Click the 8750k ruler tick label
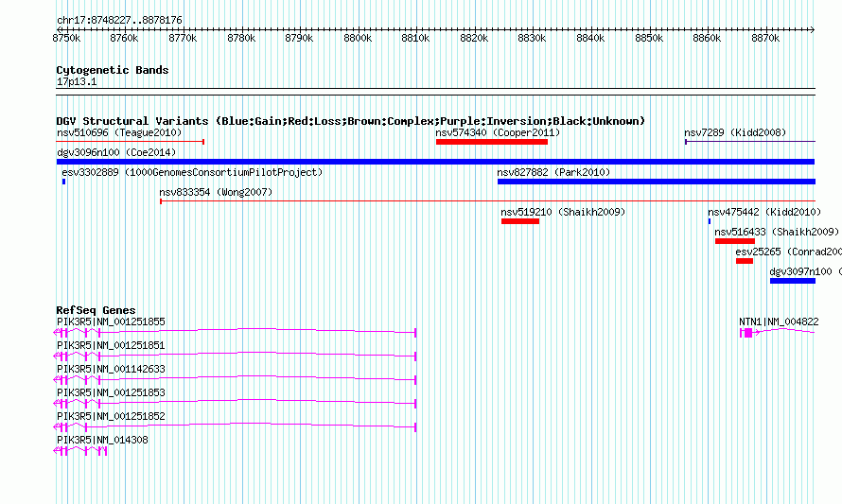The width and height of the screenshot is (842, 504). tap(66, 38)
